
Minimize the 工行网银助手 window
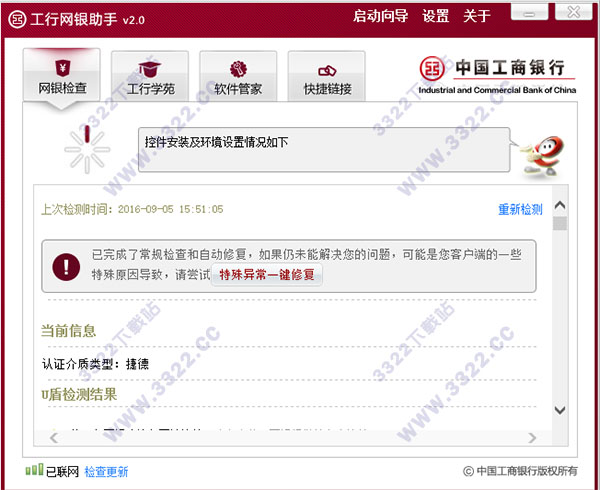click(530, 13)
